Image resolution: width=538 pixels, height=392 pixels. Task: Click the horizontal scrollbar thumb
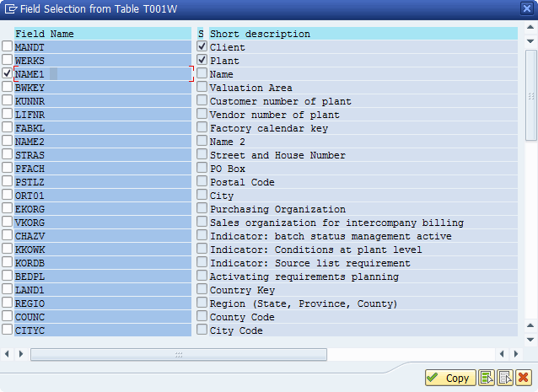tap(179, 355)
